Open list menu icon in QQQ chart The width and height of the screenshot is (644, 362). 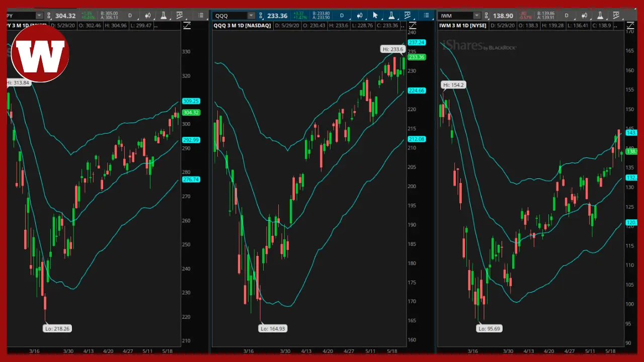427,16
